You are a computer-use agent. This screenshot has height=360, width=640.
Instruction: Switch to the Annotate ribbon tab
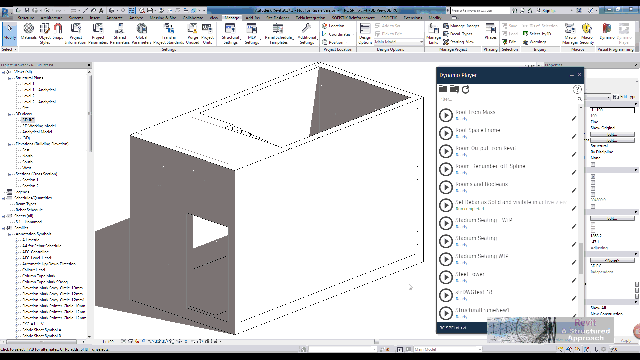114,18
